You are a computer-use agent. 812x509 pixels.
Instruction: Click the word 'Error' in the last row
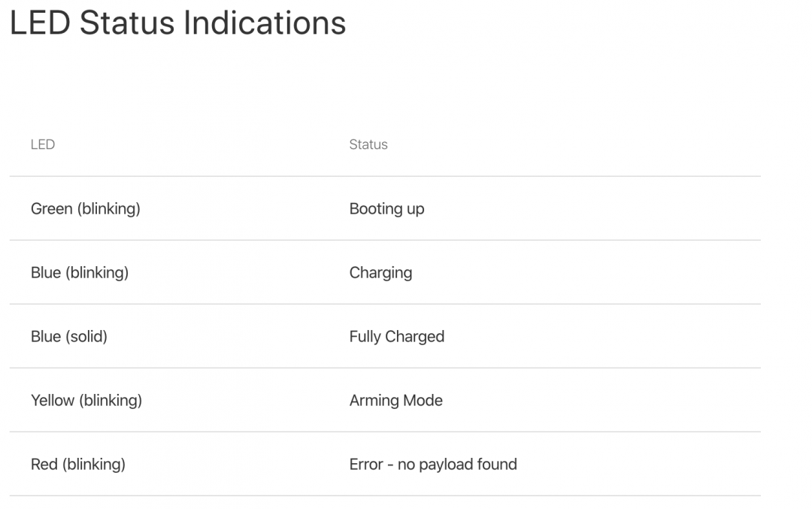pyautogui.click(x=366, y=464)
